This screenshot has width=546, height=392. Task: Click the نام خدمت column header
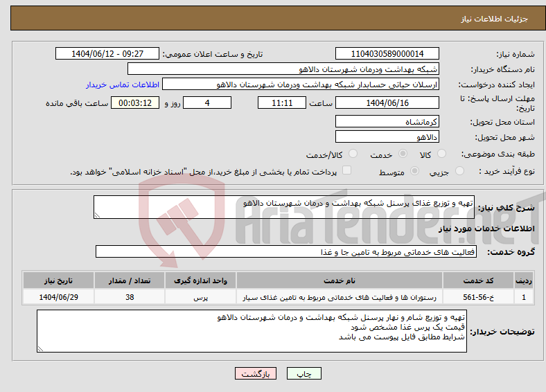pyautogui.click(x=339, y=280)
